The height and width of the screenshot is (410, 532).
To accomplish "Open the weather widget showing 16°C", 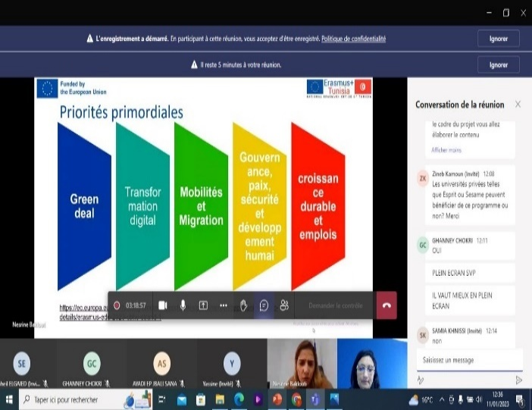I will coord(421,400).
